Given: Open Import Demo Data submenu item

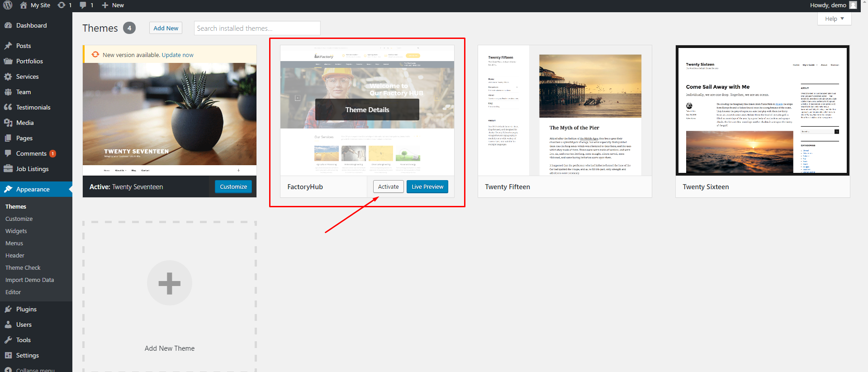Looking at the screenshot, I should [x=29, y=280].
